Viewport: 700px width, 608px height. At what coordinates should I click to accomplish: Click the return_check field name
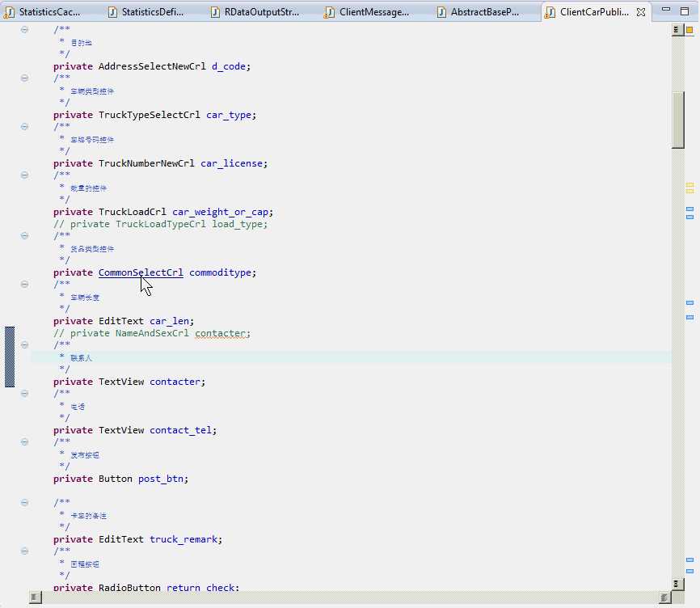(200, 588)
